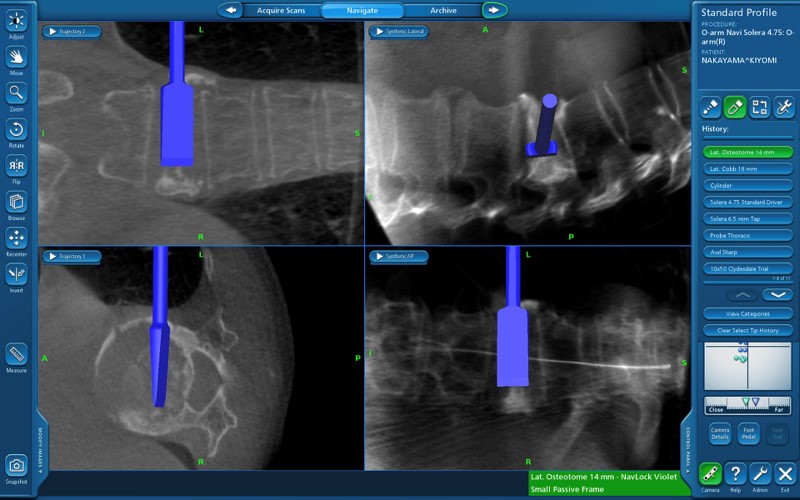
Task: Click the Close-Far camera distance gauge
Action: pyautogui.click(x=747, y=405)
